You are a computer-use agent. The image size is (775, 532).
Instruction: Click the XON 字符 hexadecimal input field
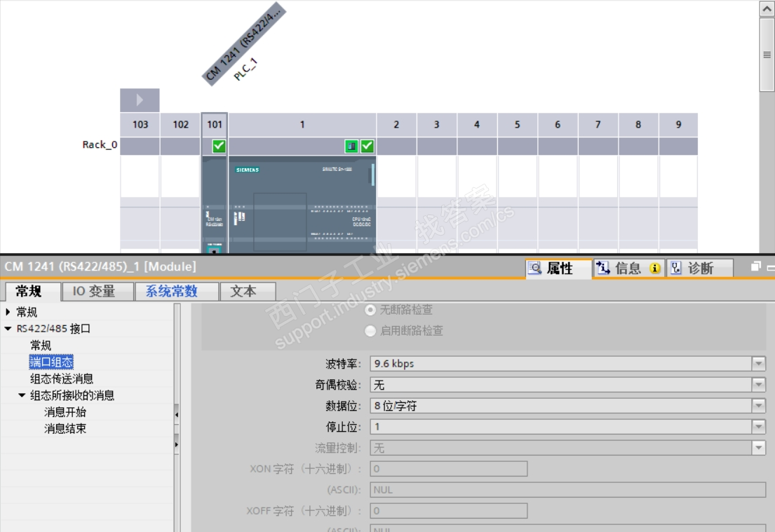pyautogui.click(x=449, y=469)
